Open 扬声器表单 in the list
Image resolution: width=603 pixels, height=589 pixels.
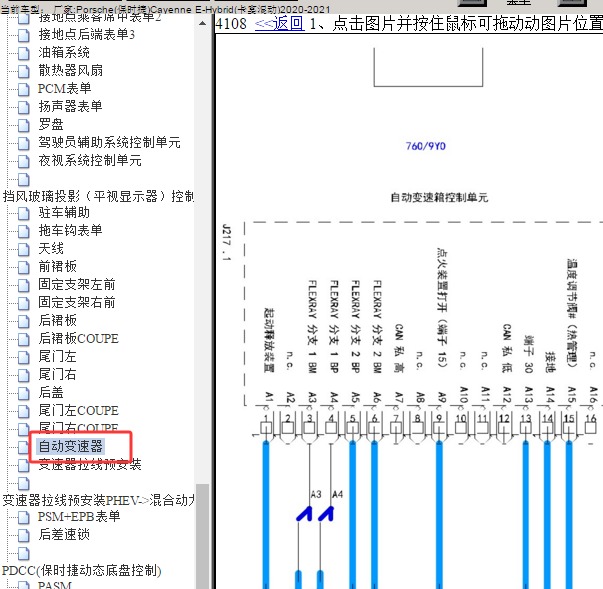[70, 106]
